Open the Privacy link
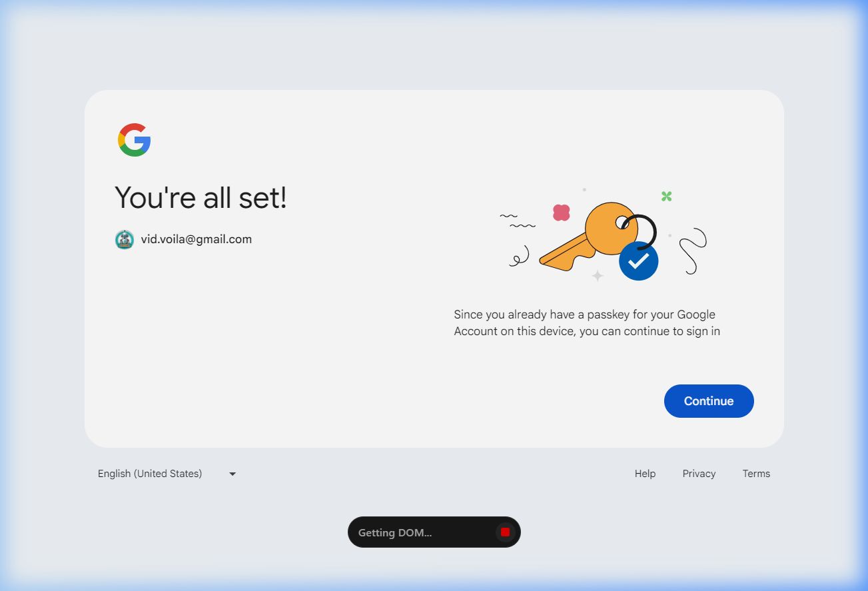 coord(699,474)
